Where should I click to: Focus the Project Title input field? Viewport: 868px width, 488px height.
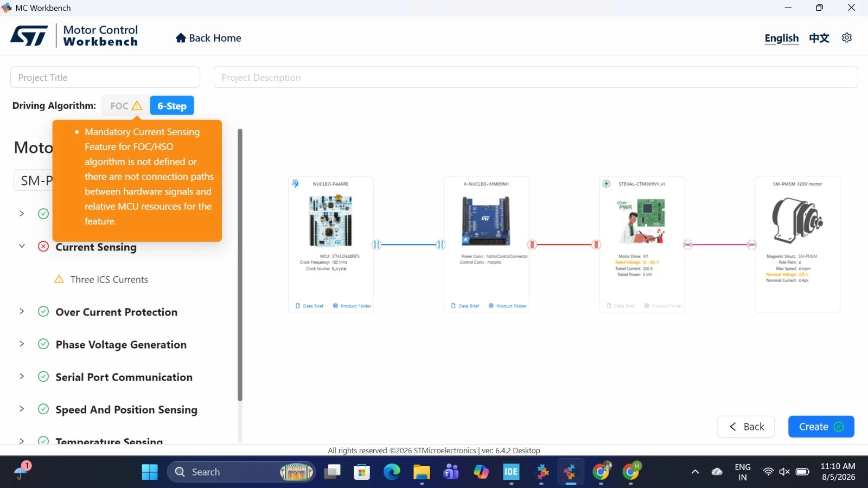pyautogui.click(x=105, y=78)
